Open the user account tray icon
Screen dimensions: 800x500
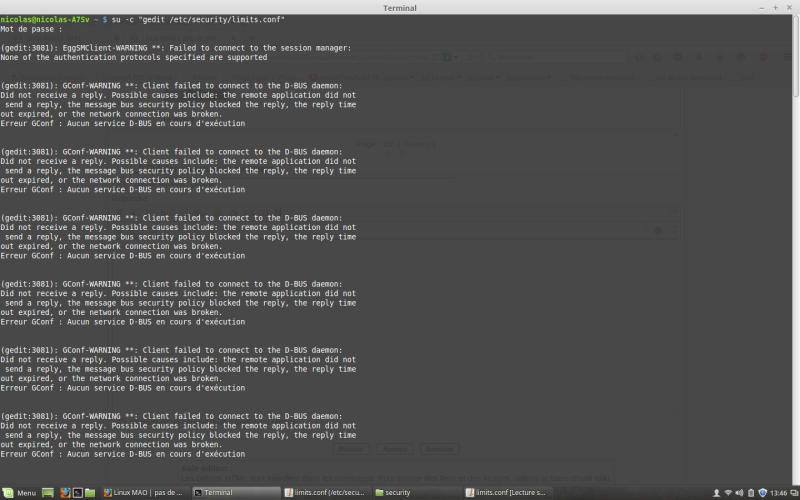coord(716,493)
